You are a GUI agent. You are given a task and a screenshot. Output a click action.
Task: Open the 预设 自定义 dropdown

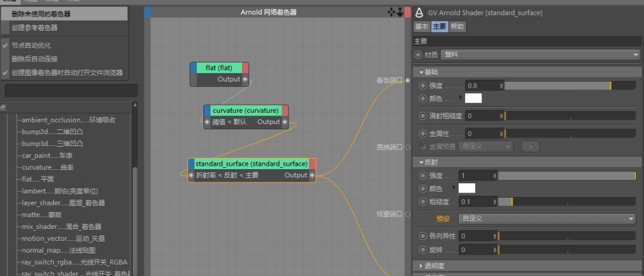point(547,219)
